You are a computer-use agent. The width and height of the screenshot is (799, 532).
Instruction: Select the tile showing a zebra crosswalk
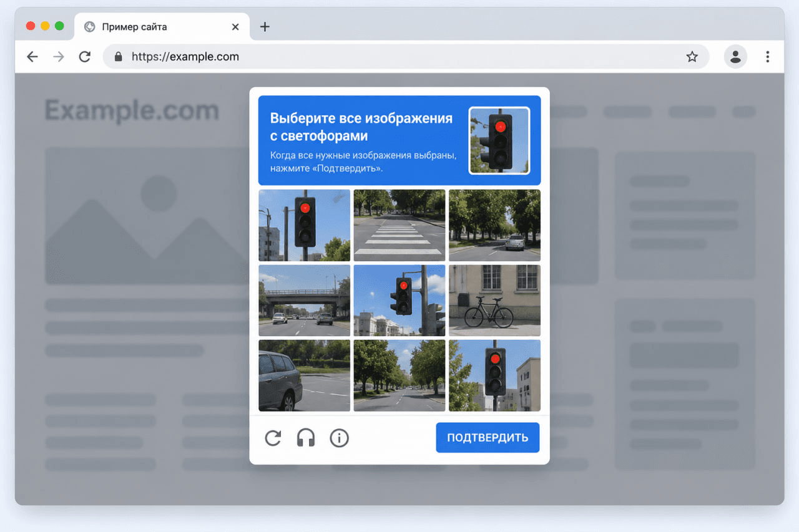399,225
